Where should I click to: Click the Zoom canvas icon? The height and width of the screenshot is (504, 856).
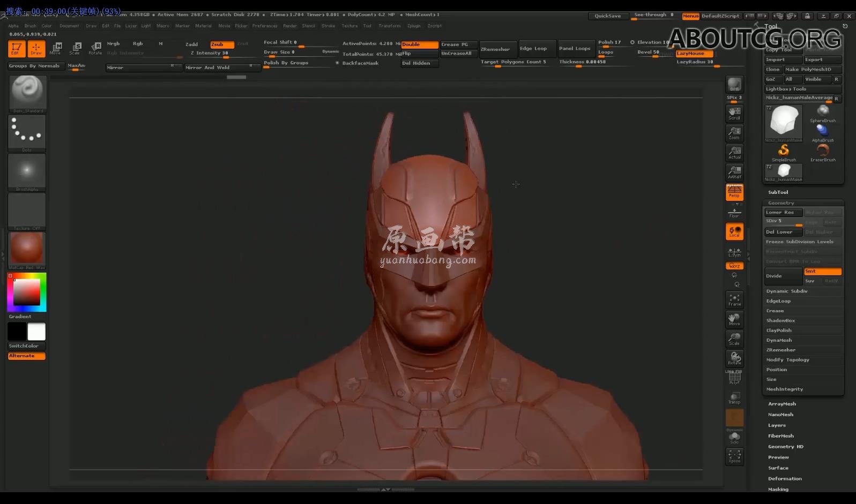click(734, 133)
